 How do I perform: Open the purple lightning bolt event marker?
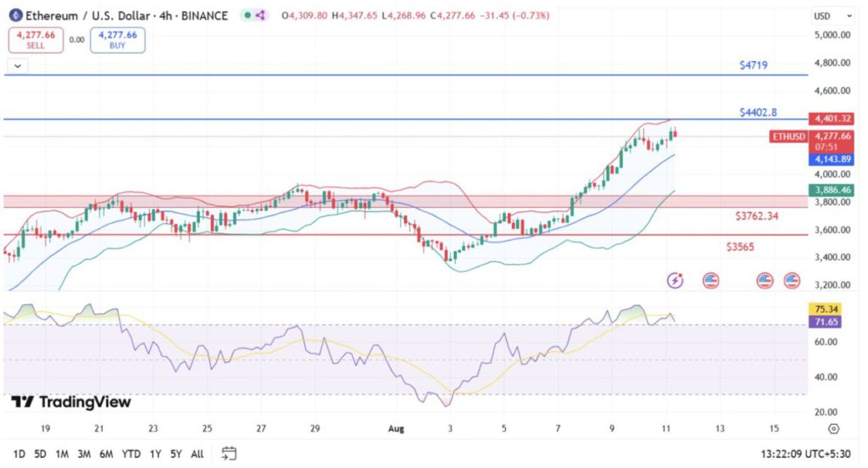pos(676,279)
